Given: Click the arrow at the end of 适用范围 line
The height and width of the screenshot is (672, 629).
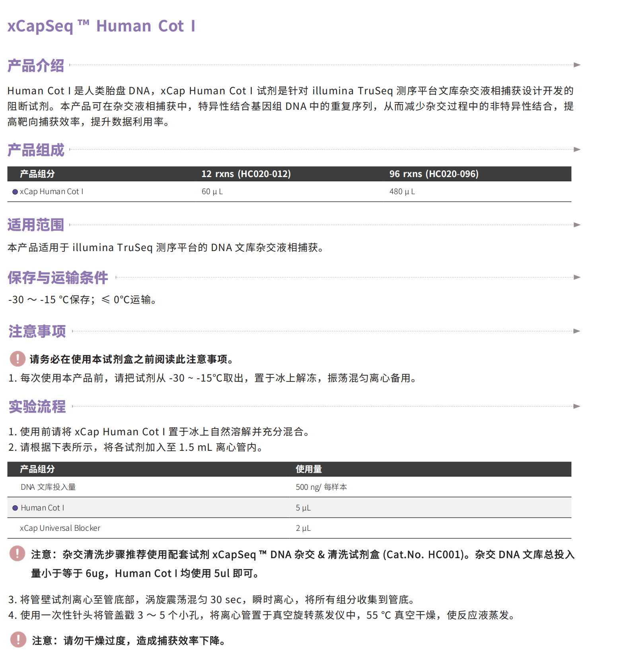Looking at the screenshot, I should 577,225.
